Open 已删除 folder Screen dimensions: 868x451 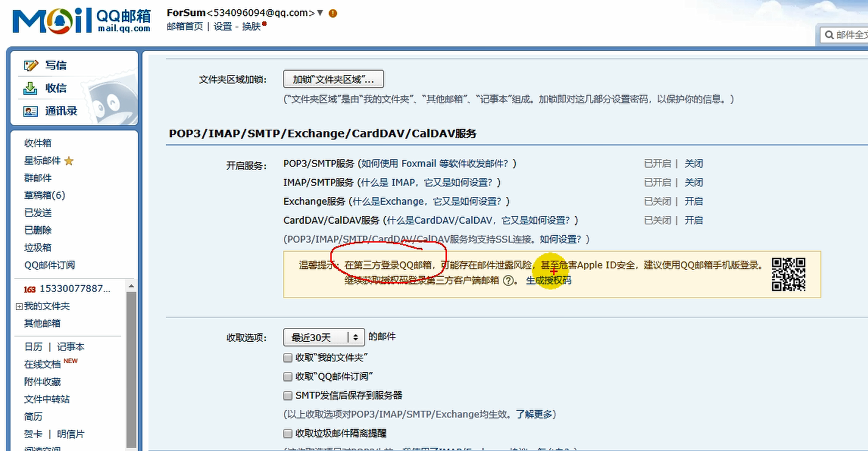pyautogui.click(x=38, y=230)
